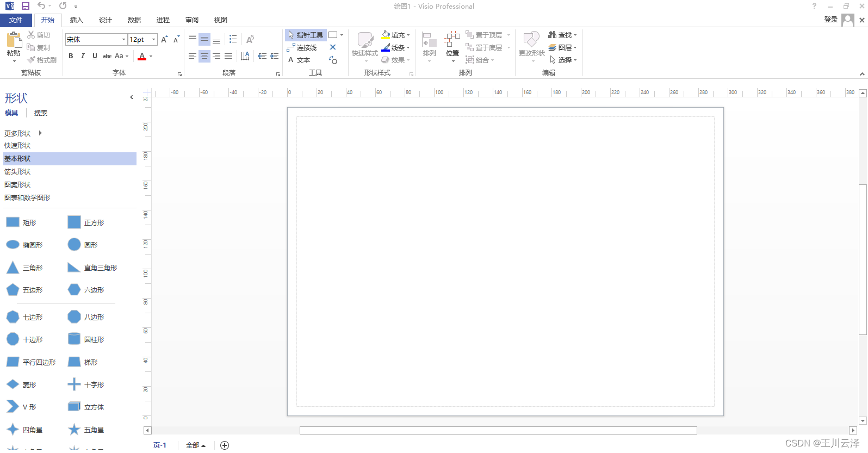This screenshot has height=453, width=868.
Task: Click the rotate text icon
Action: pyautogui.click(x=250, y=39)
